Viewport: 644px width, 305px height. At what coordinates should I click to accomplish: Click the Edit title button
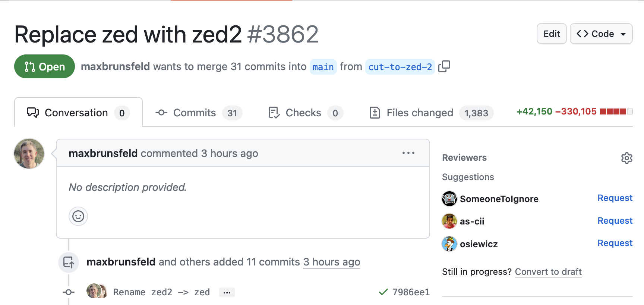point(551,34)
